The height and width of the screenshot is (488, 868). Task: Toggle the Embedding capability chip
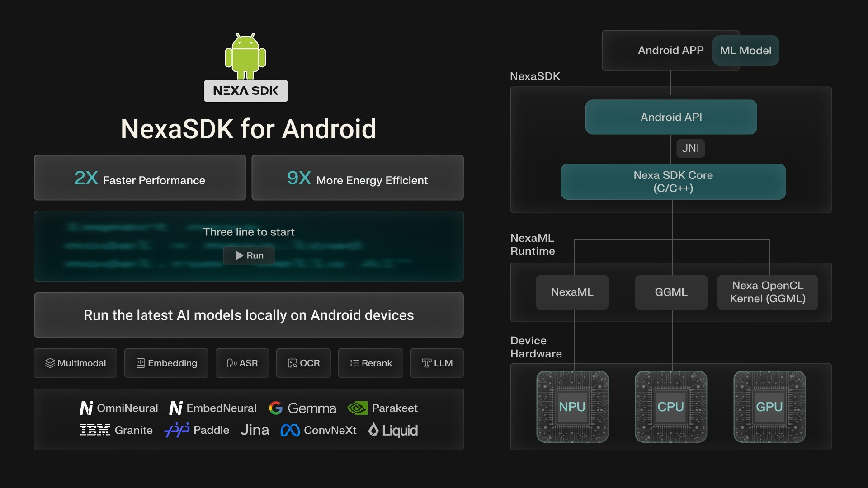tap(166, 363)
